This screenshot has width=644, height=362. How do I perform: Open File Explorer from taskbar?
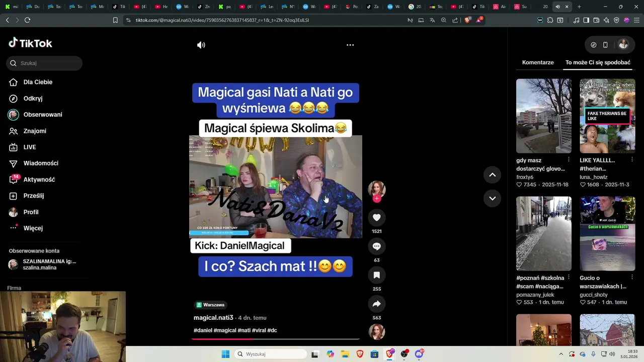[x=345, y=354]
